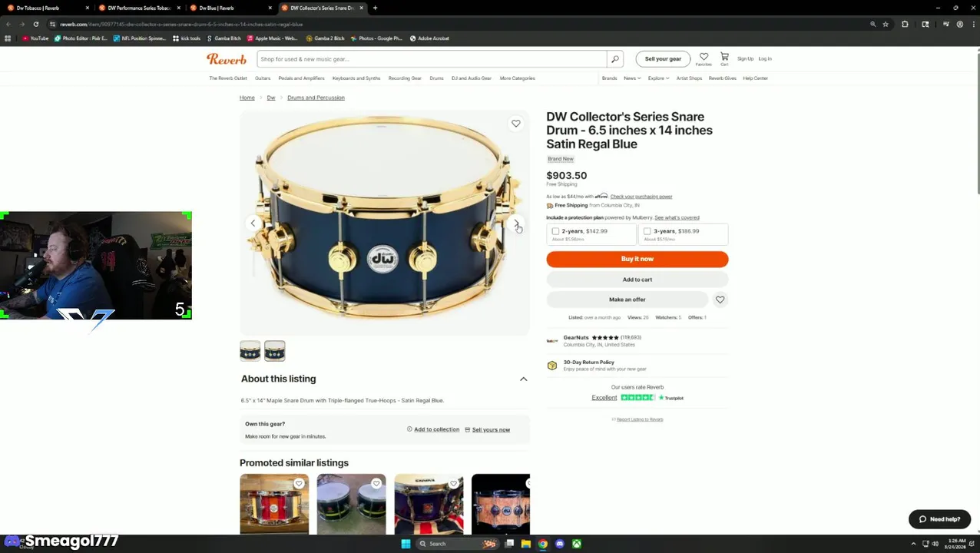The image size is (980, 553).
Task: Open the Guitars category menu
Action: (x=263, y=78)
